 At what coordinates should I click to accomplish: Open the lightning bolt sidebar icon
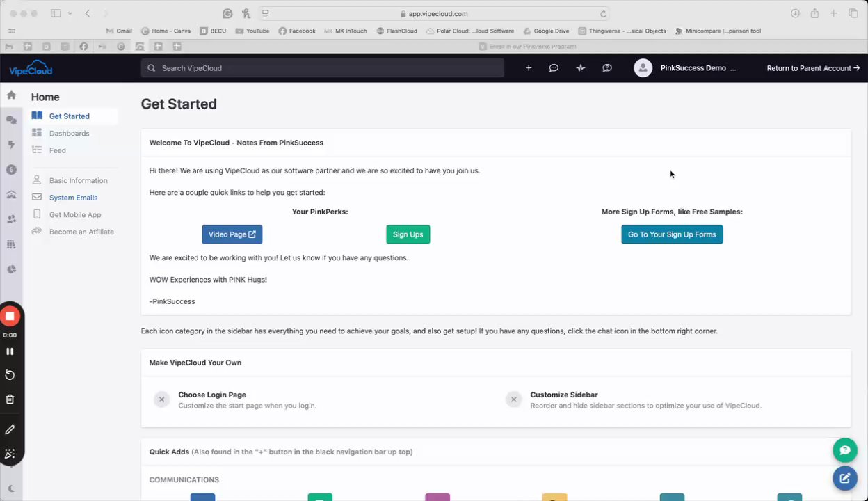pyautogui.click(x=11, y=145)
